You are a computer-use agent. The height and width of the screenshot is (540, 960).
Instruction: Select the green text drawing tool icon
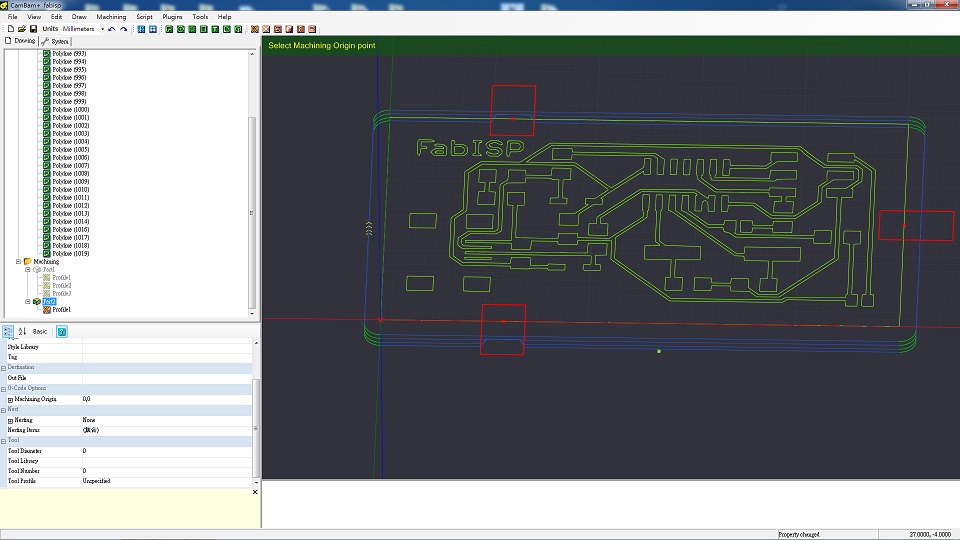click(x=215, y=29)
